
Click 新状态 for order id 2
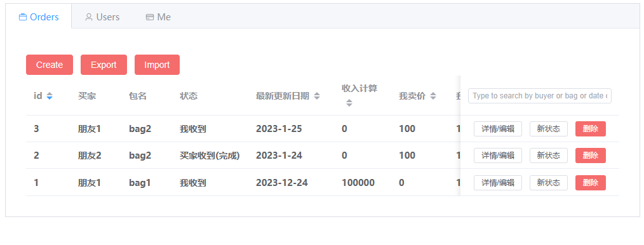click(x=549, y=156)
